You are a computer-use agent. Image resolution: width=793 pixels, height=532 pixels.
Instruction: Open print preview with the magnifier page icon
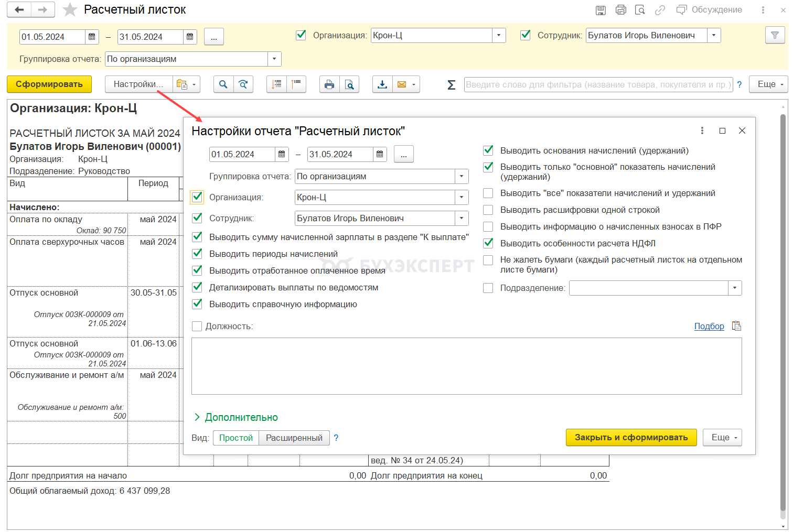(349, 84)
